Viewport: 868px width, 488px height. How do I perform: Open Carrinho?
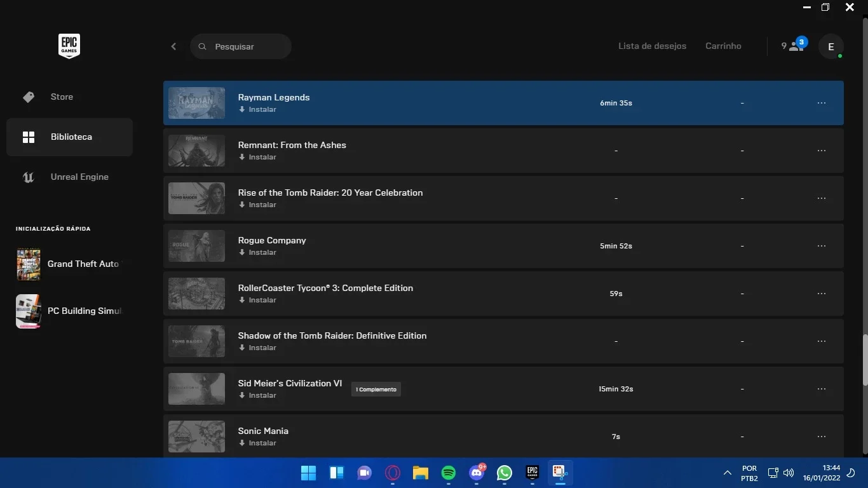(723, 46)
